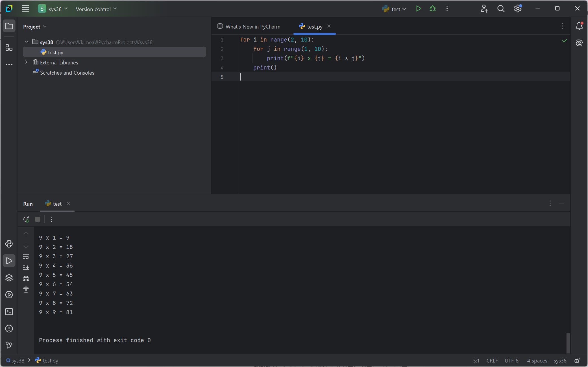
Task: Open the test run configuration dropdown
Action: click(395, 9)
